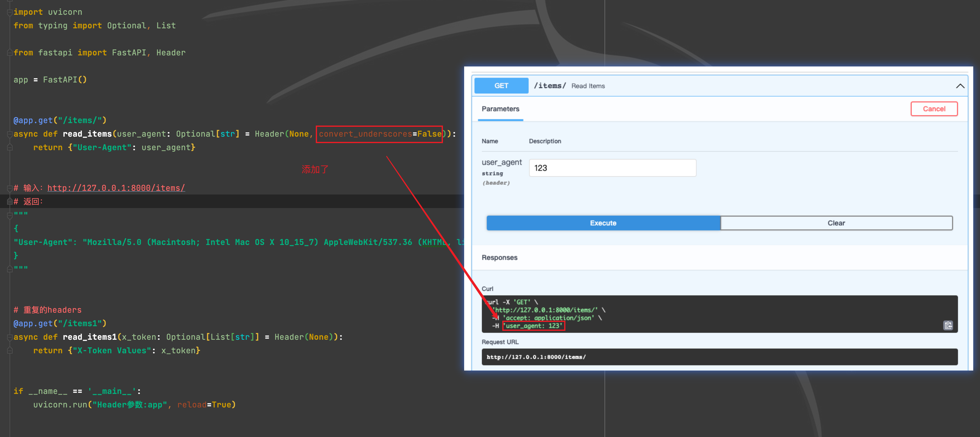980x437 pixels.
Task: Fold the import uvicorn block in the gutter
Action: (10, 12)
